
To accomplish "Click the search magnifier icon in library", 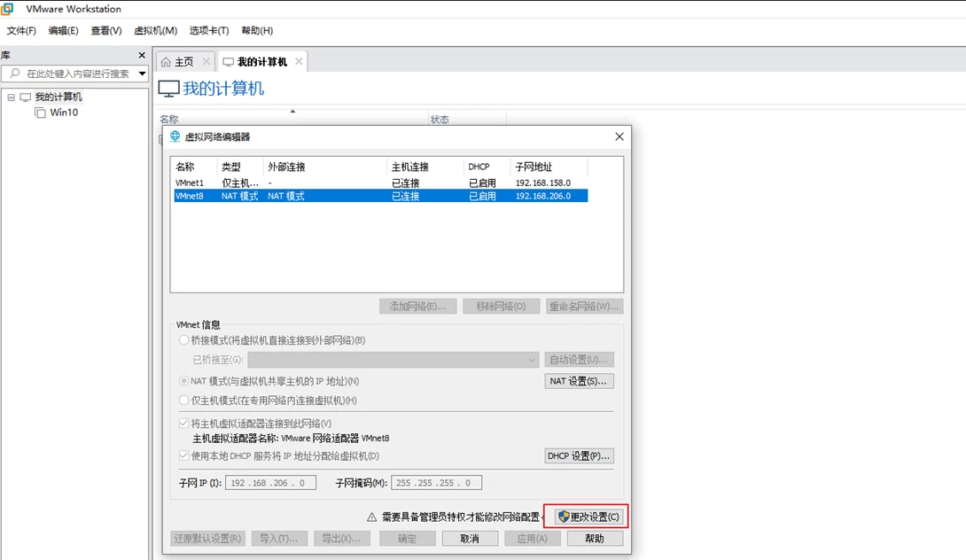I will pyautogui.click(x=15, y=74).
